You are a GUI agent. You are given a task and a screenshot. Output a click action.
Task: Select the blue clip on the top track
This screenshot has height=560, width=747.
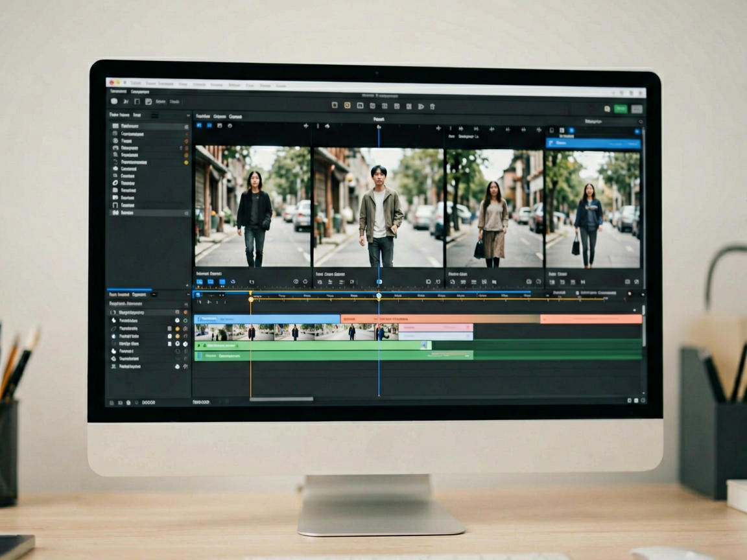[x=267, y=319]
